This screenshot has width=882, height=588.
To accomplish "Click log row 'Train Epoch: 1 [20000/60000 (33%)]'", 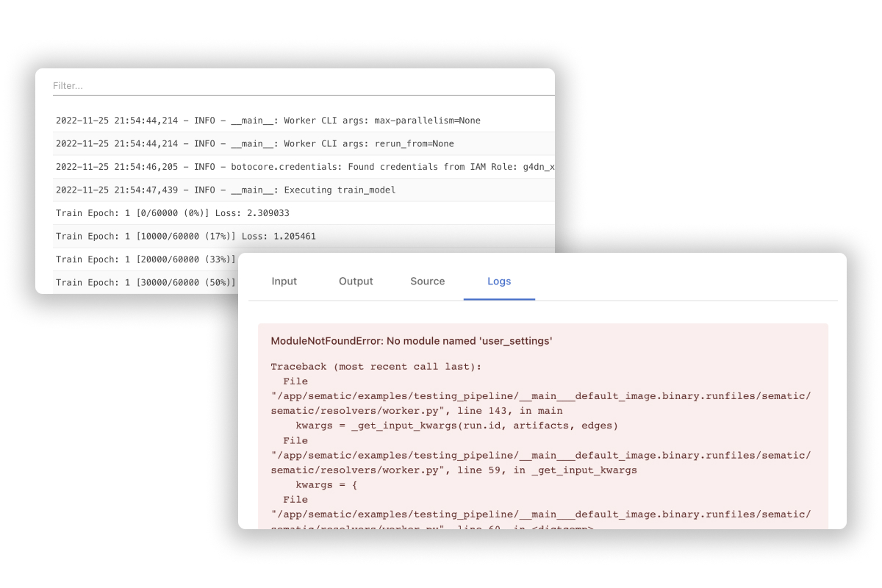I will tap(146, 259).
